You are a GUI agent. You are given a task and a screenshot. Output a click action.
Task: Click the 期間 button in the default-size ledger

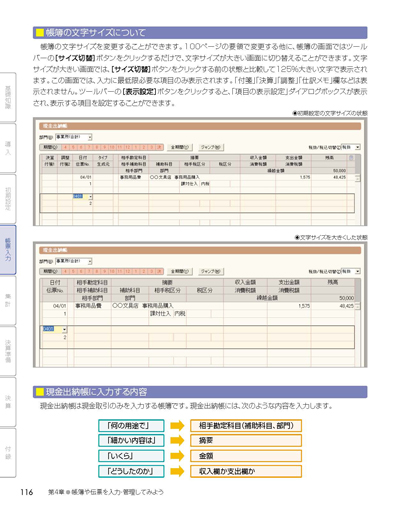pyautogui.click(x=50, y=147)
